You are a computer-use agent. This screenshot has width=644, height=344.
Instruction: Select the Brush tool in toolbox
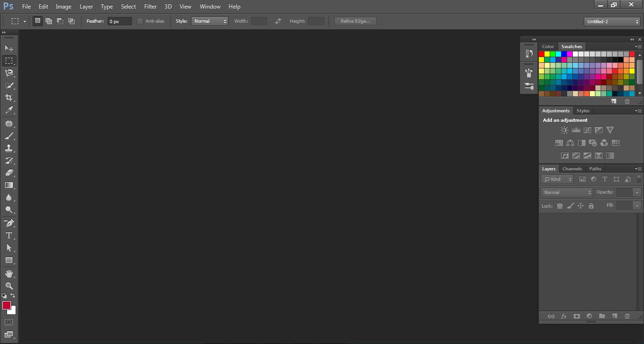tap(9, 136)
